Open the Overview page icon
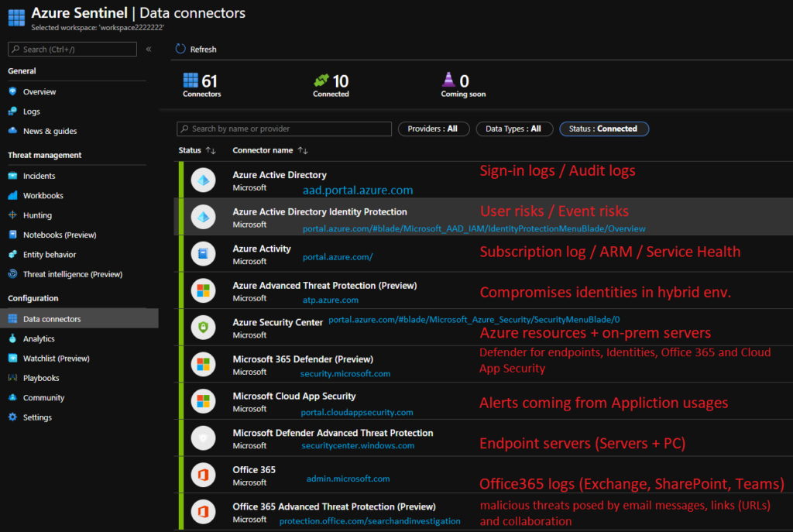 [12, 91]
